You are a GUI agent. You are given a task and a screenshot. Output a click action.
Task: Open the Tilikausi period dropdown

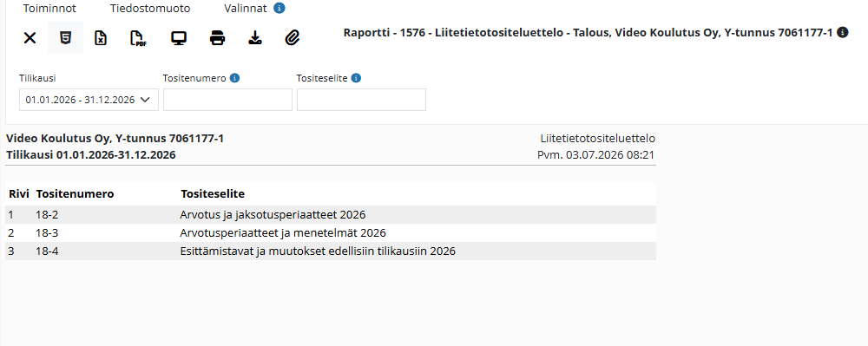(89, 100)
